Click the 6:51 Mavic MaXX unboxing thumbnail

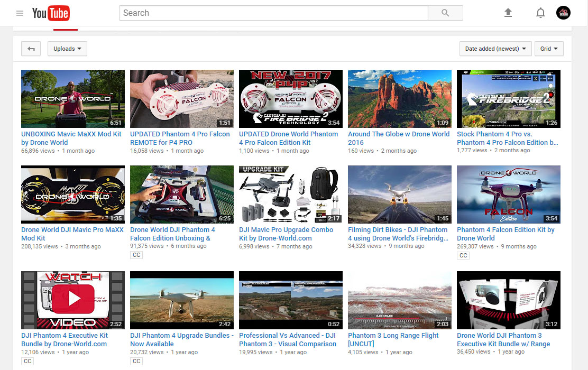(73, 99)
